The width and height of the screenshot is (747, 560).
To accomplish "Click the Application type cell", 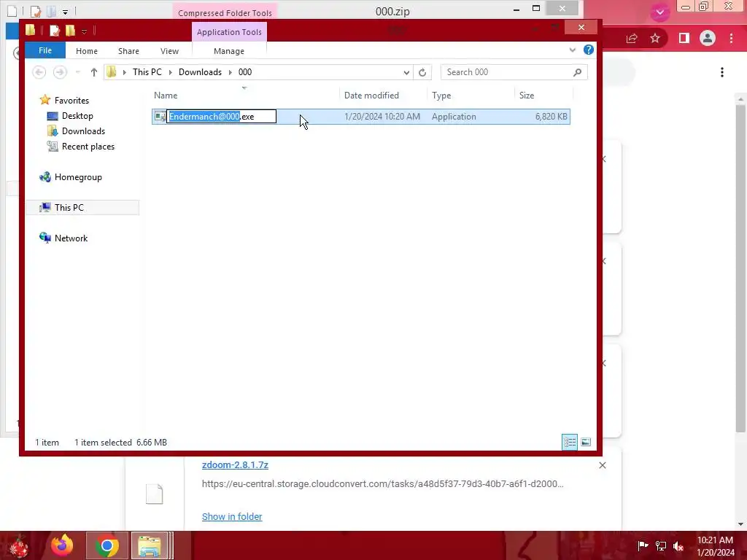I will point(454,117).
